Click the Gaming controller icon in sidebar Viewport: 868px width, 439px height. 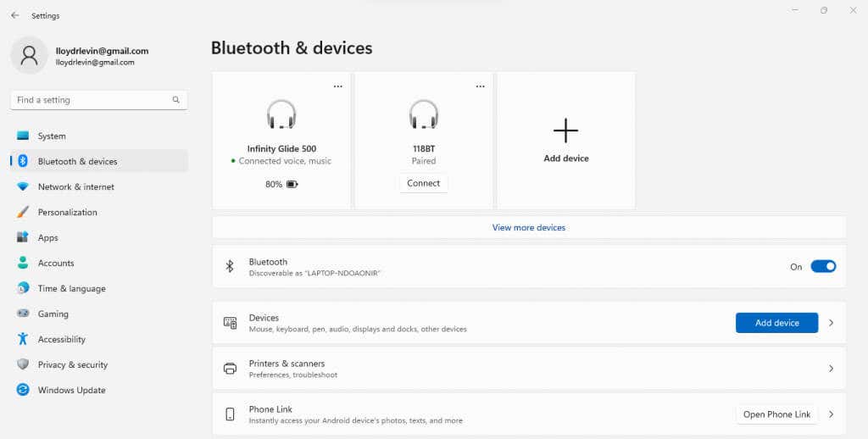coord(23,314)
